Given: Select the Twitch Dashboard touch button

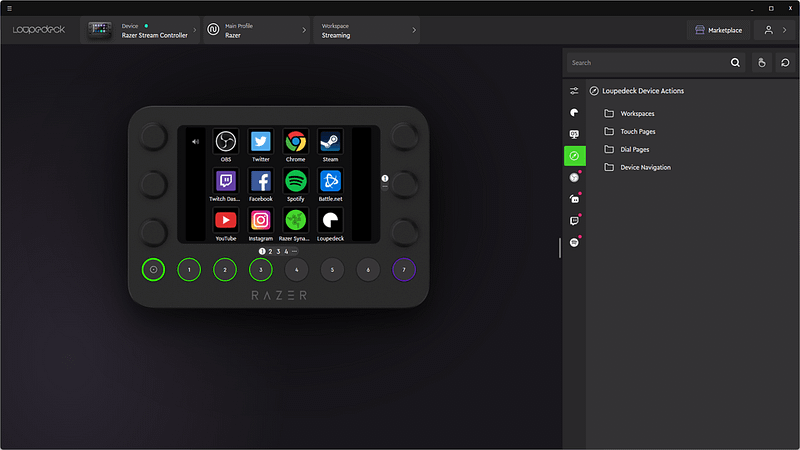Looking at the screenshot, I should [226, 181].
